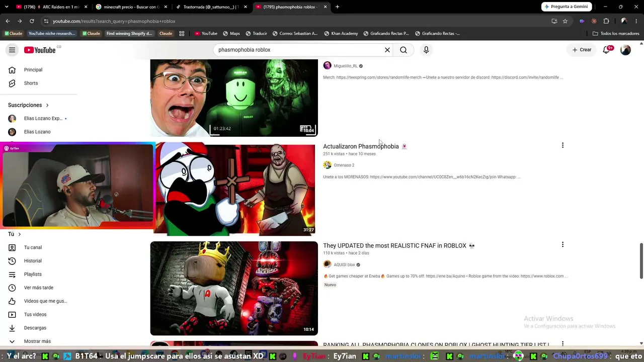The image size is (644, 362).
Task: Click the Crear button
Action: click(x=582, y=50)
